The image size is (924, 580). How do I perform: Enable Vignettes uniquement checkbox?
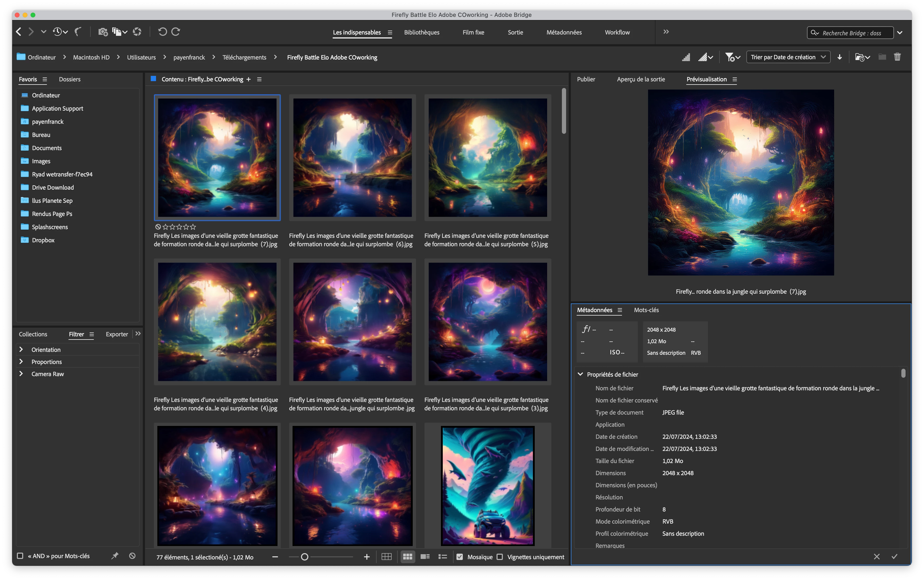pyautogui.click(x=500, y=557)
